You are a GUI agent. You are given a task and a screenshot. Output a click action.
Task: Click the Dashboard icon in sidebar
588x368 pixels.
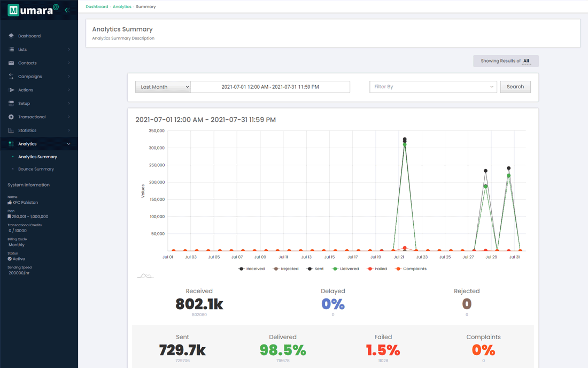[11, 36]
